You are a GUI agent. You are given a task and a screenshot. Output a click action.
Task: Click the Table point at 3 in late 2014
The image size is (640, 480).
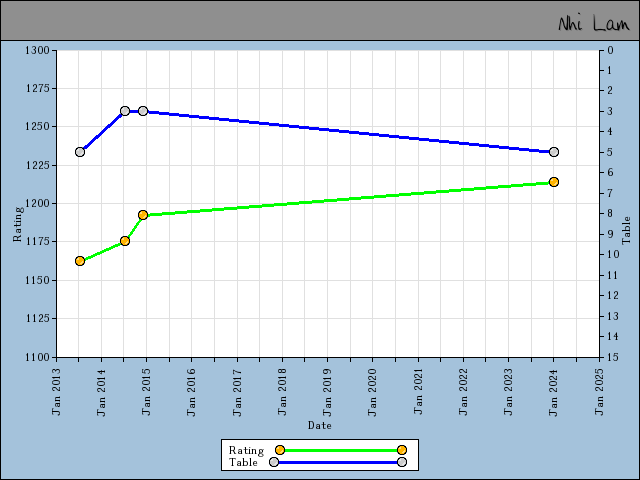[143, 111]
